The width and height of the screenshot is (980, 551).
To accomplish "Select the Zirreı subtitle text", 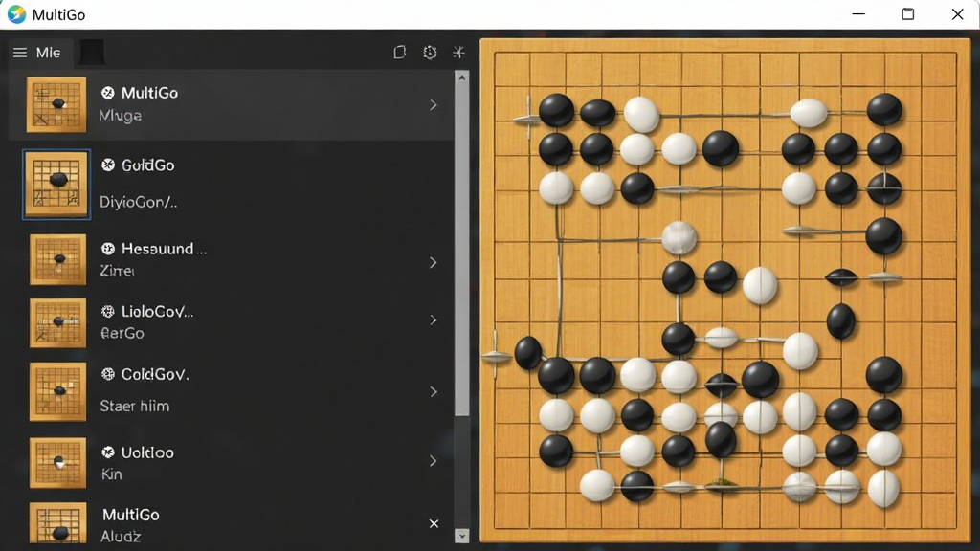I will [x=117, y=271].
